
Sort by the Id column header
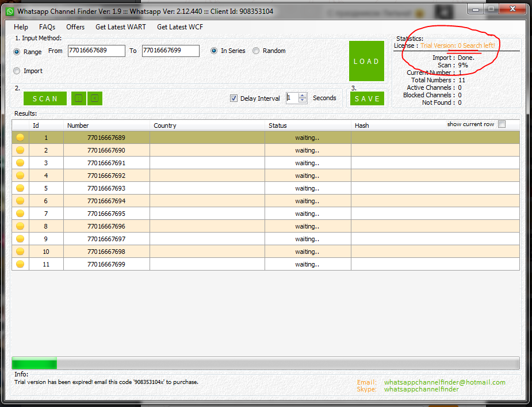coord(46,125)
